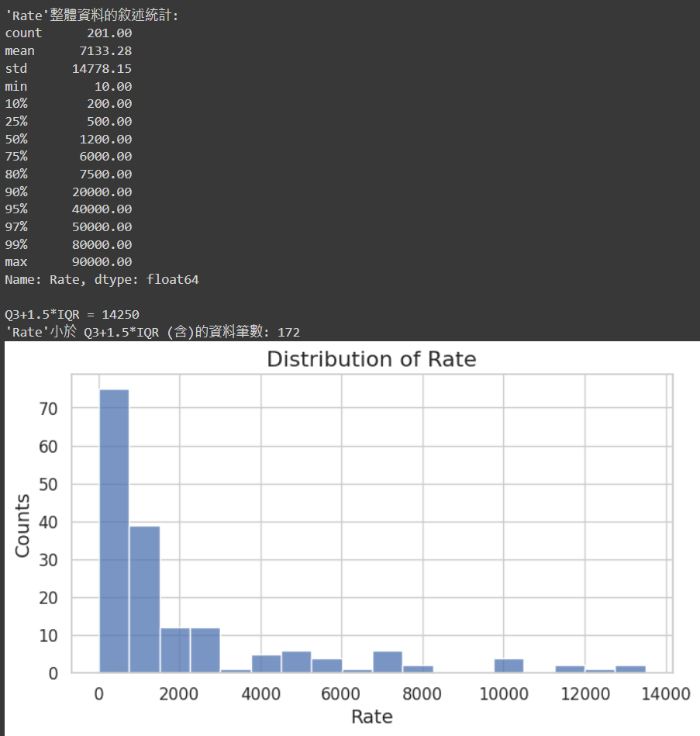
Task: Click the 2000 x-axis tick label
Action: click(x=178, y=694)
